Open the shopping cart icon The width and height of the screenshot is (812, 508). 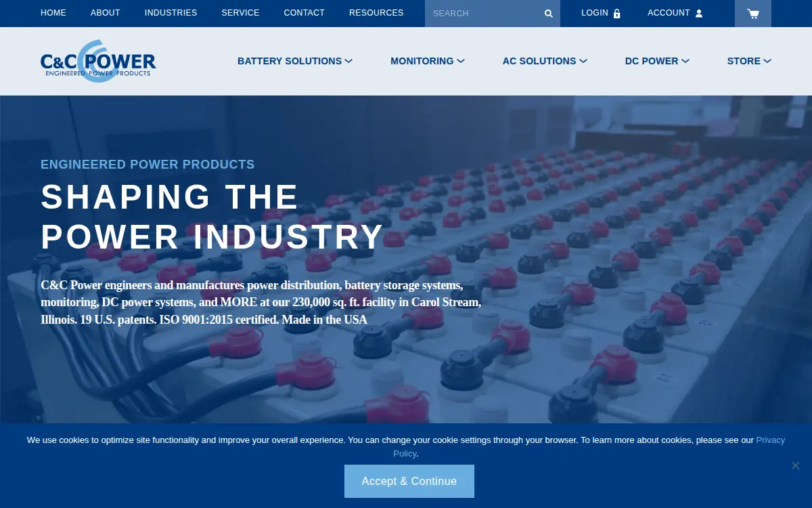[x=752, y=14]
